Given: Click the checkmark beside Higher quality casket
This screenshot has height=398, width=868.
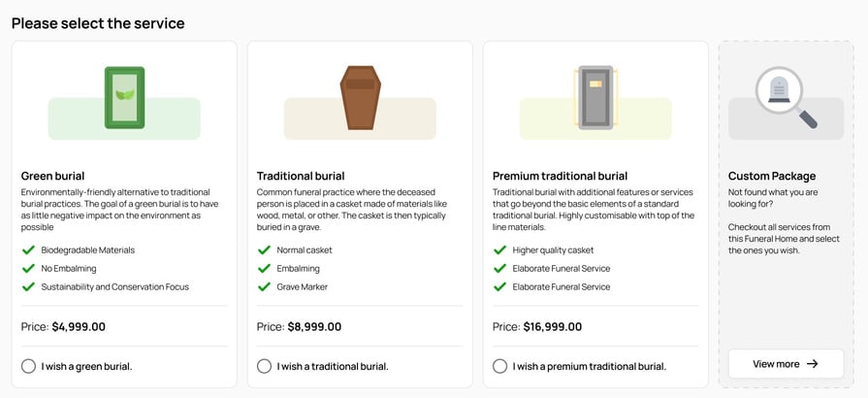Looking at the screenshot, I should coord(499,249).
